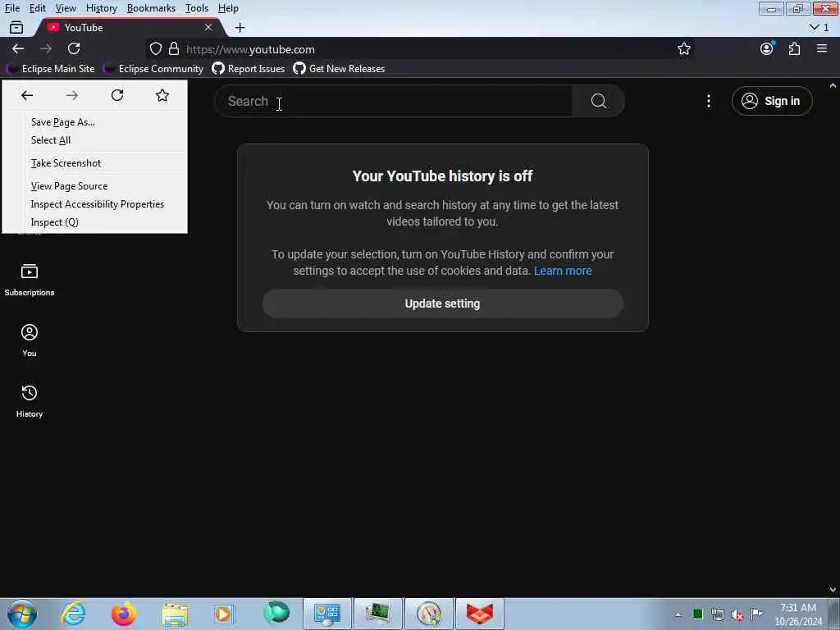Open Eclipse Main Site bookmark
Screen dimensions: 840x630
pos(50,69)
